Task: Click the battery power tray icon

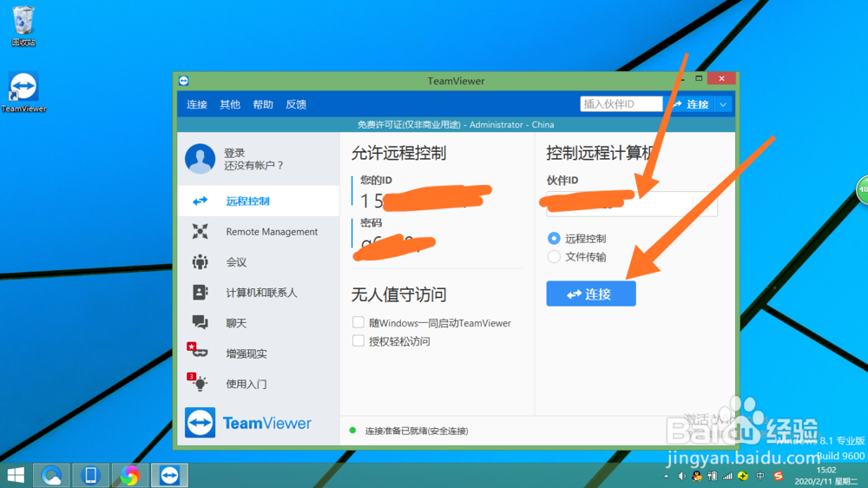Action: pyautogui.click(x=713, y=476)
